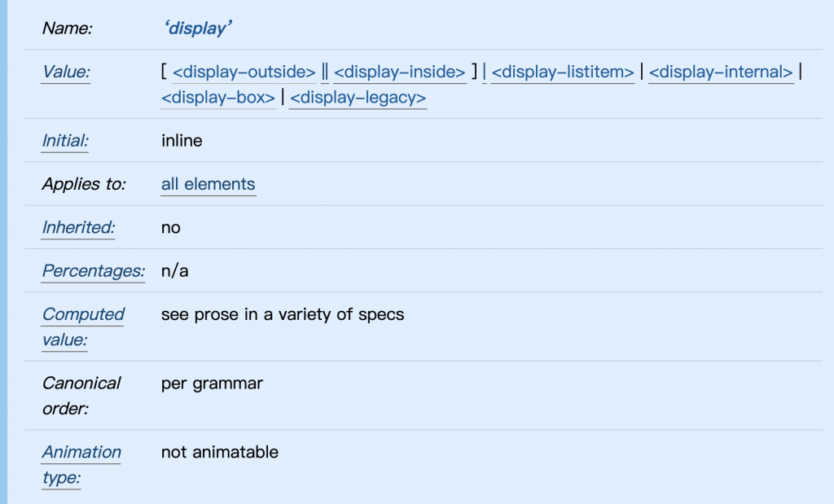The width and height of the screenshot is (834, 504).
Task: Click the 'per grammar' text
Action: tap(212, 383)
